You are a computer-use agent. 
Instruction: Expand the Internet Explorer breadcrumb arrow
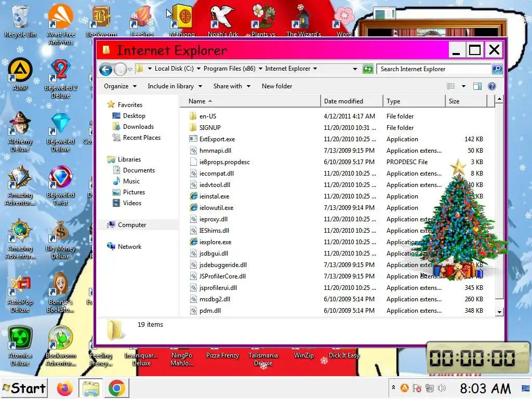[x=315, y=69]
